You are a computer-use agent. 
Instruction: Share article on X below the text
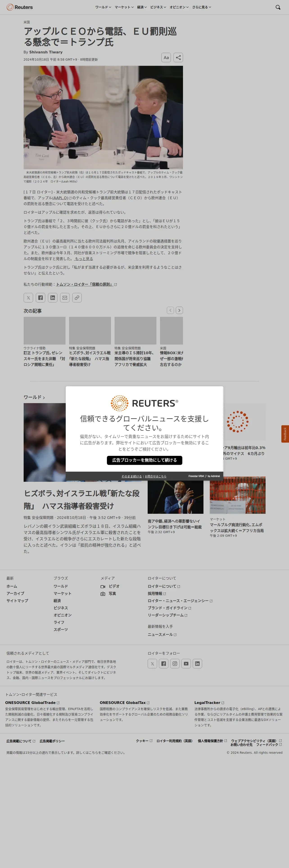[28, 297]
